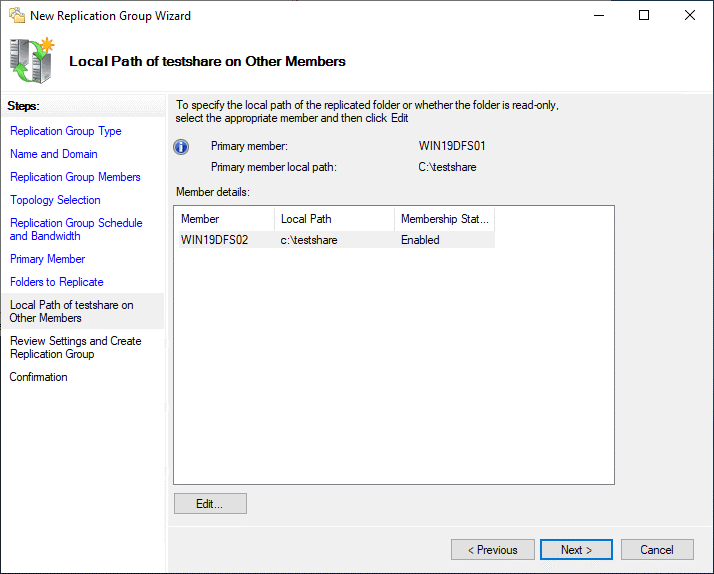Screen dimensions: 714x574
Task: Click the wizard folder icon in title bar
Action: pos(16,16)
